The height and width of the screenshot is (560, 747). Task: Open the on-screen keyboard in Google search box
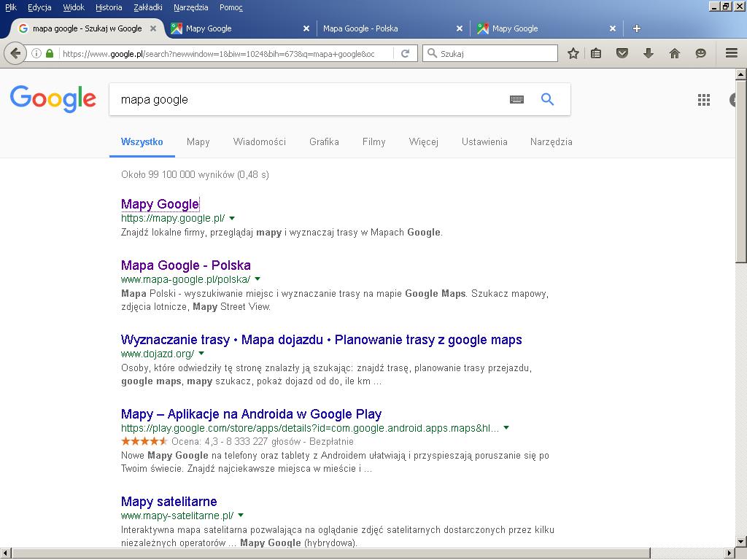click(516, 99)
